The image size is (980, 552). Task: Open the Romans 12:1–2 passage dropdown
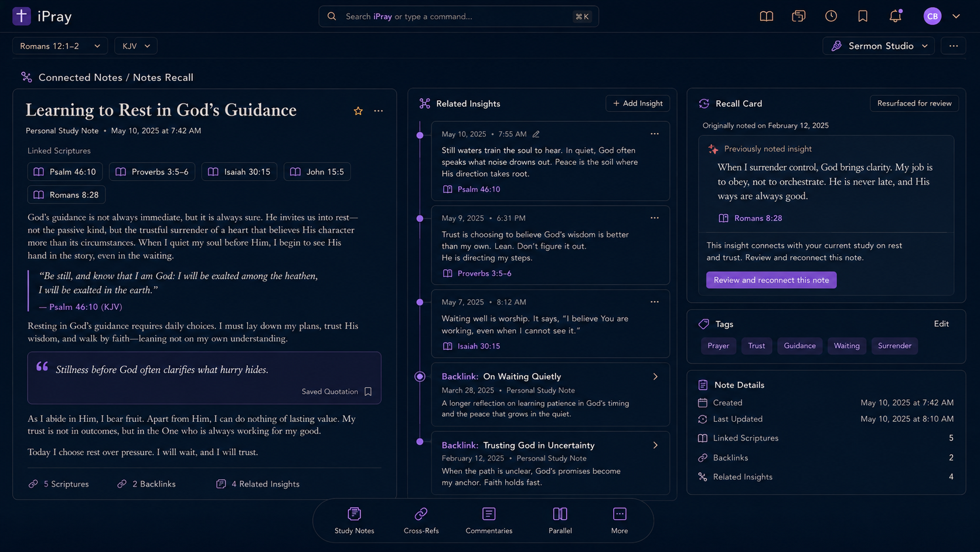pyautogui.click(x=60, y=46)
